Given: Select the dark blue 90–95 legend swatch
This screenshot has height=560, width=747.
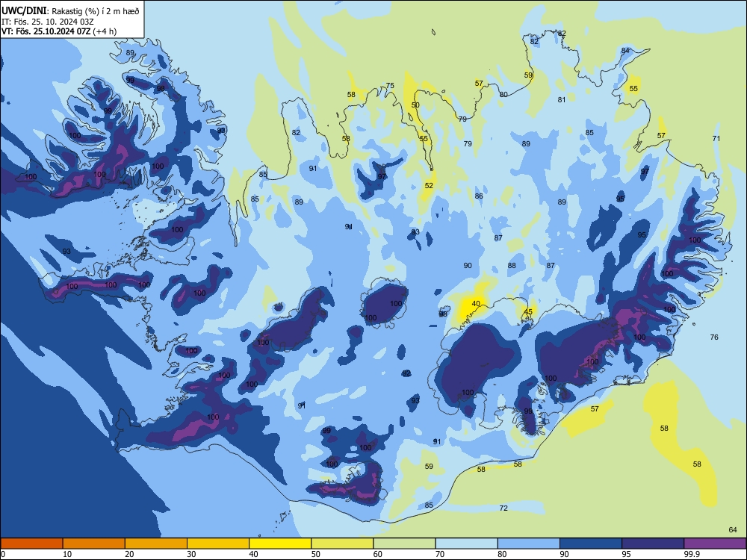Looking at the screenshot, I should tap(591, 544).
